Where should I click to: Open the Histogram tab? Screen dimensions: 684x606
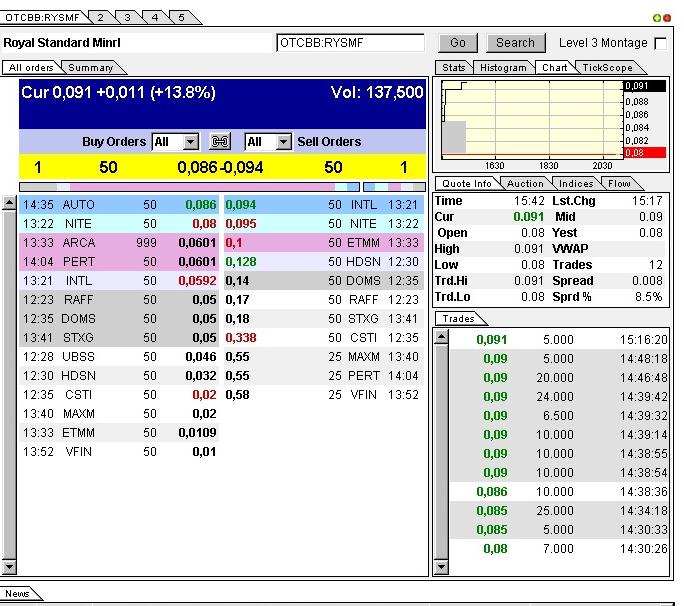coord(503,68)
